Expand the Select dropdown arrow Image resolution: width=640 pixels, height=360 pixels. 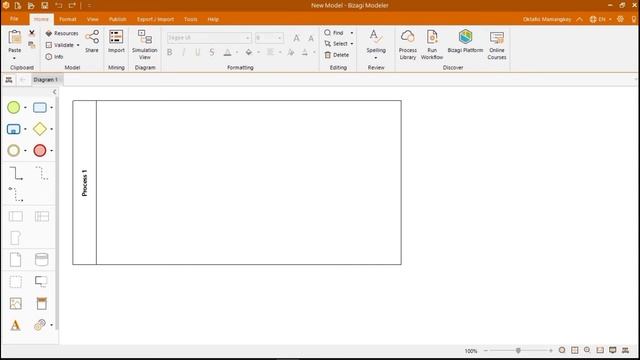pos(352,44)
